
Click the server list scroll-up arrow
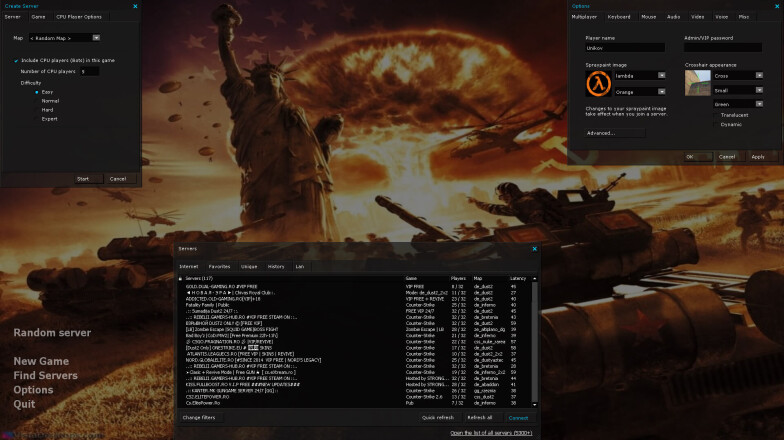(534, 278)
